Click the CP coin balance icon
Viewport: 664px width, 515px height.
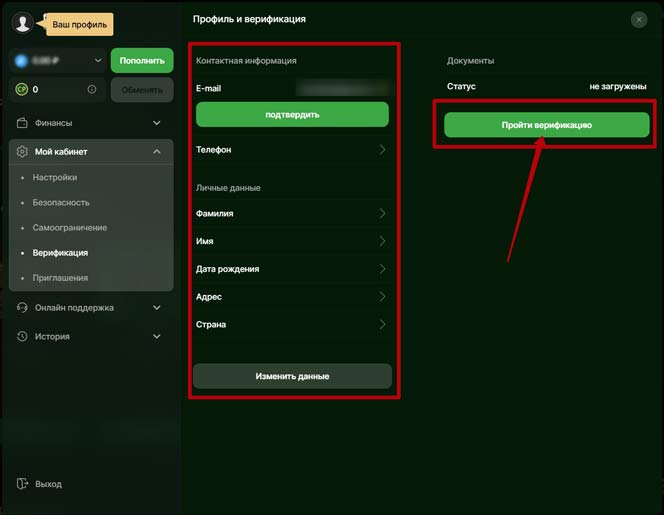(21, 90)
